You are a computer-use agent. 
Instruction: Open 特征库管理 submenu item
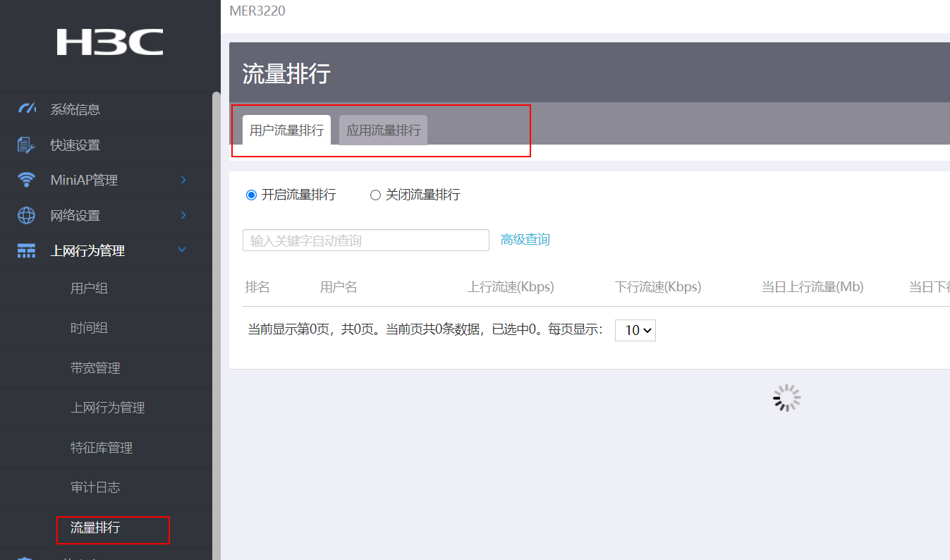(x=106, y=448)
